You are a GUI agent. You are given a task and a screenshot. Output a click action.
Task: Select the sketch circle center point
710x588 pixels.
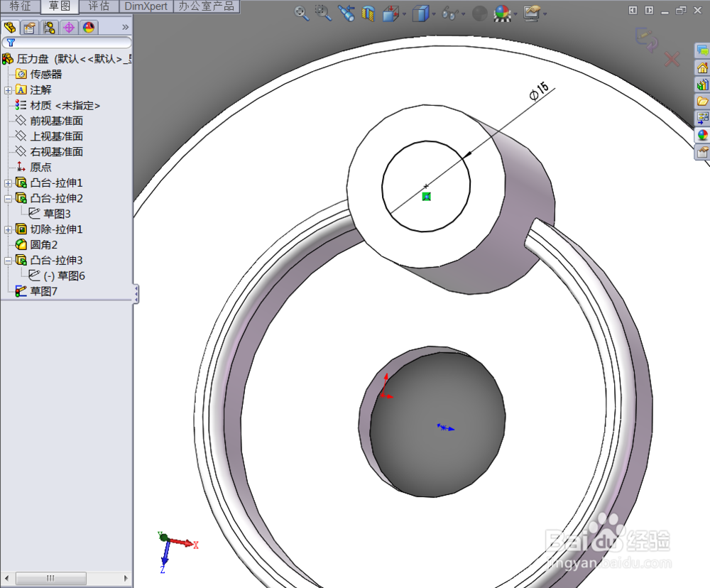(425, 186)
